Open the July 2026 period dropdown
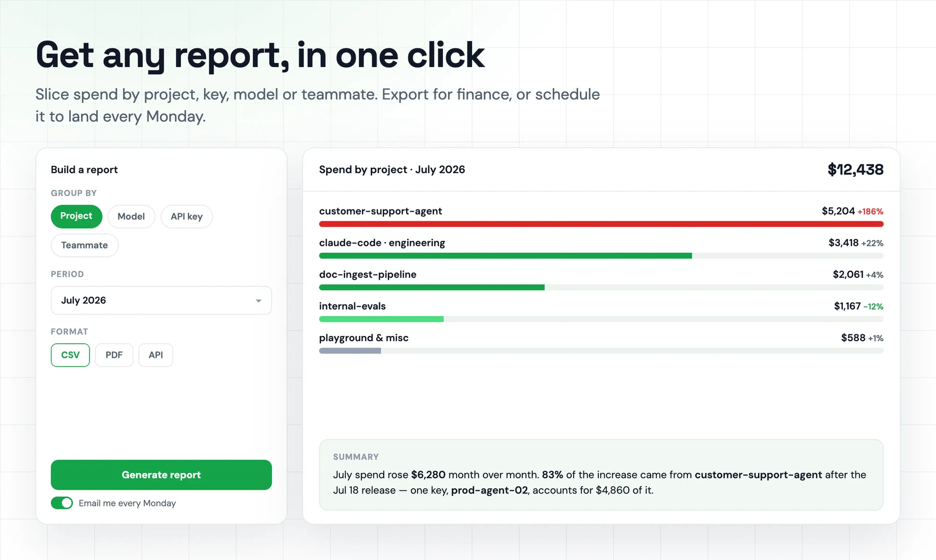Viewport: 936px width, 560px height. click(x=161, y=300)
